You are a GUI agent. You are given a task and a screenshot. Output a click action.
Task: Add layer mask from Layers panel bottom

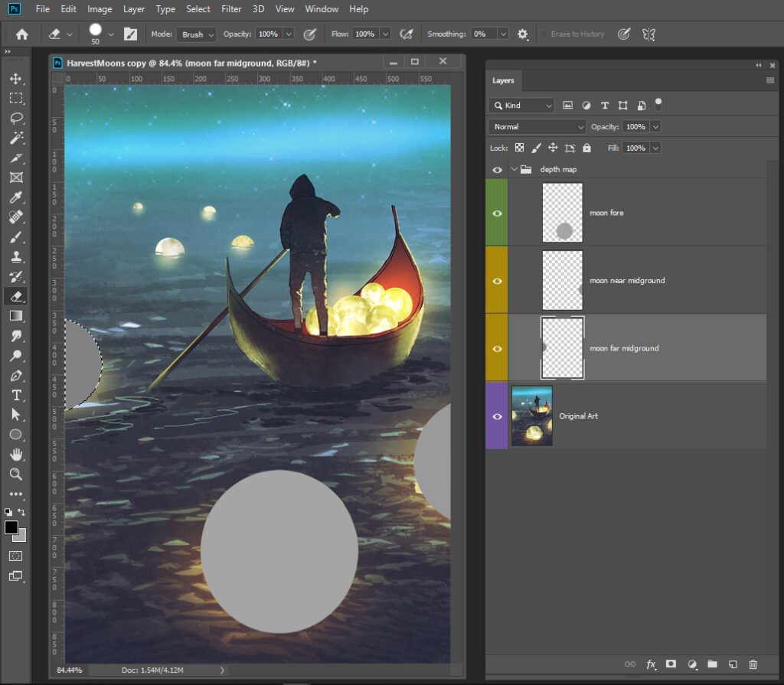pyautogui.click(x=671, y=664)
